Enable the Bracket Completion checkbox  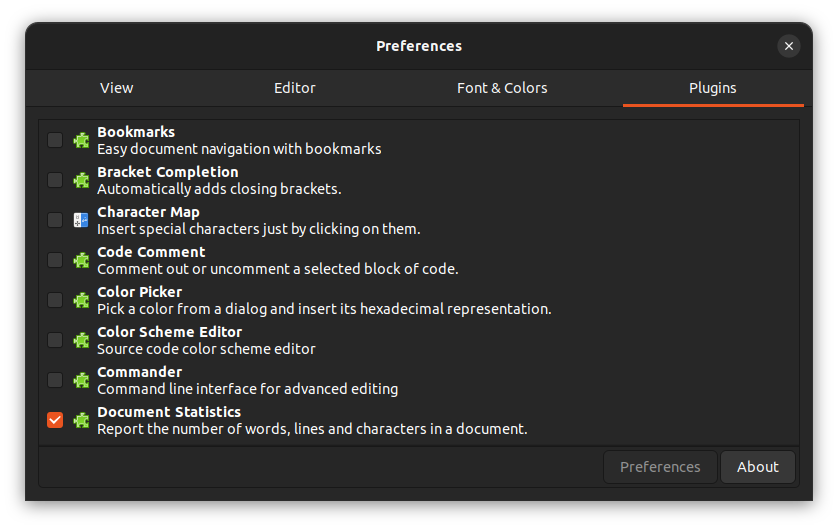55,180
